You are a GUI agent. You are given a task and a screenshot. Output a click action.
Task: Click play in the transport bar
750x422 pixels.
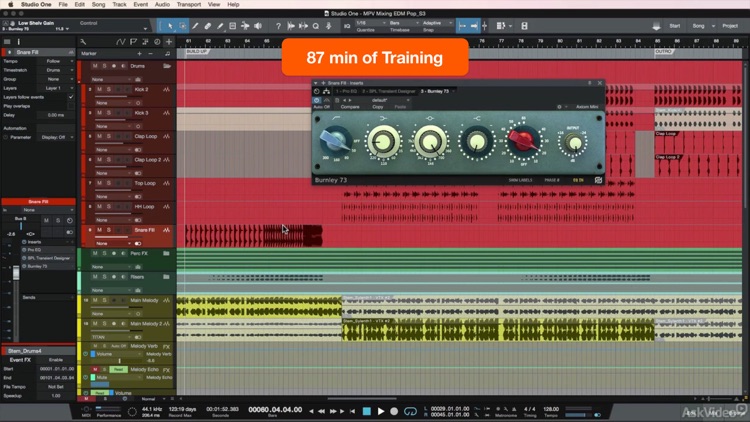381,411
